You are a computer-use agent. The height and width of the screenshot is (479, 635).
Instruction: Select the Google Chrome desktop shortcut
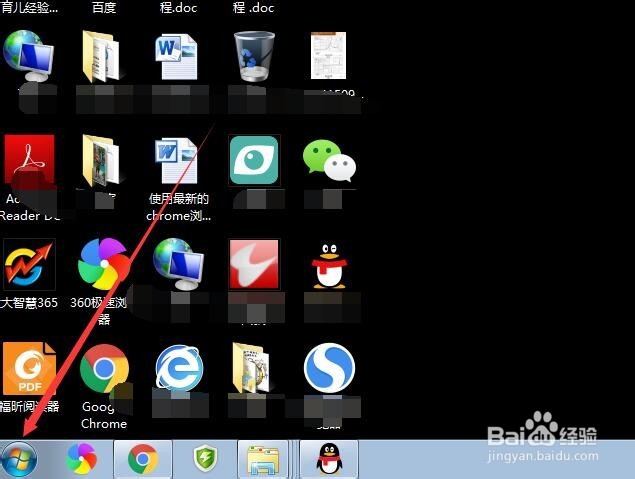(104, 368)
